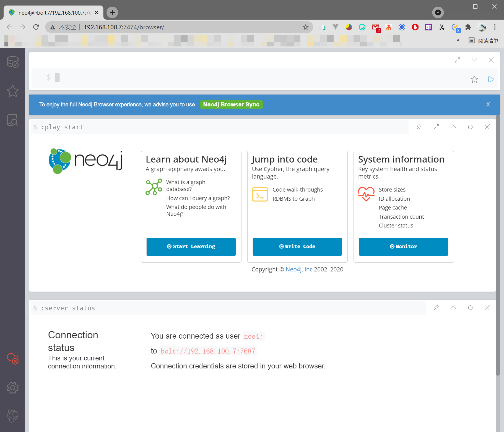Viewport: 504px width, 432px height.
Task: Open the Browser Sync cloud panel
Action: tap(13, 358)
